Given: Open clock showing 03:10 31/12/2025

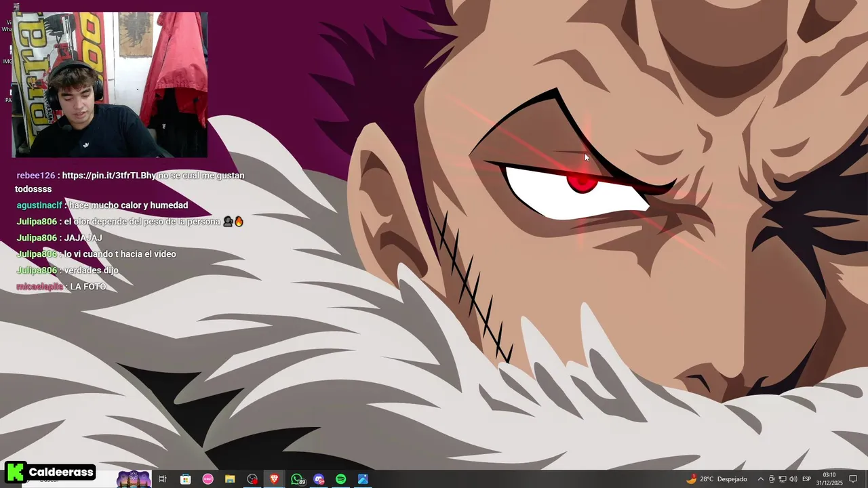Looking at the screenshot, I should (829, 479).
